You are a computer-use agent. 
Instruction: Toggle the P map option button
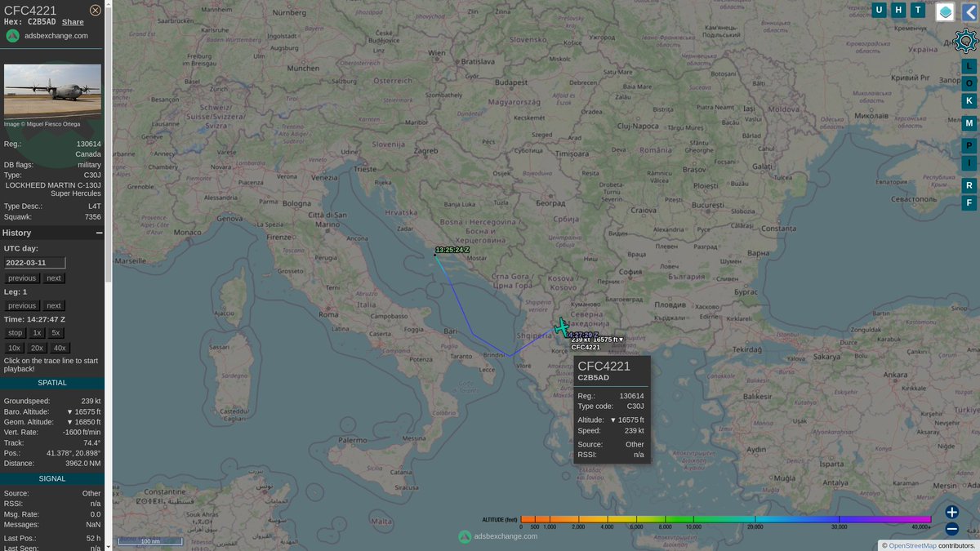969,146
